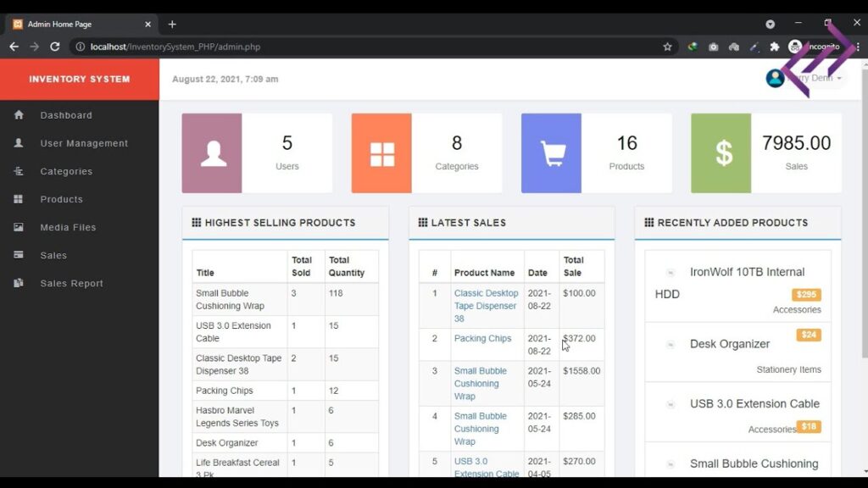The height and width of the screenshot is (488, 868).
Task: Open a new browser tab
Action: tap(172, 24)
